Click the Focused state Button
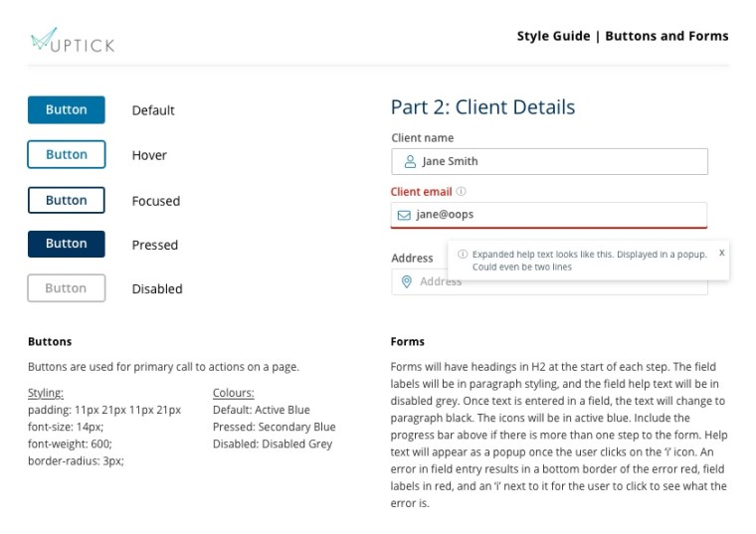 tap(67, 200)
